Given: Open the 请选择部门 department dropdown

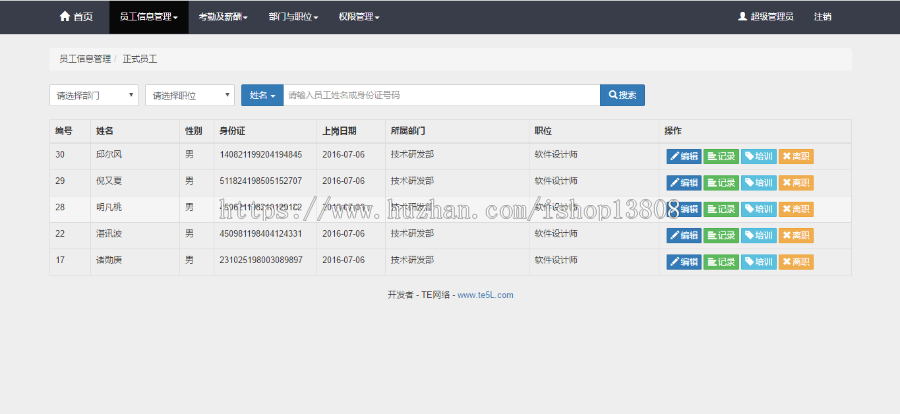Looking at the screenshot, I should (94, 95).
